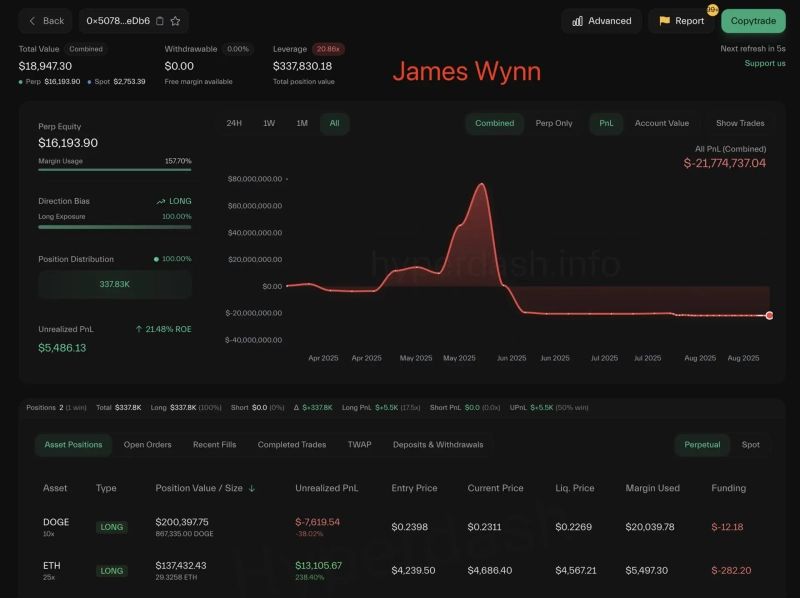Click the Copytrade button
The width and height of the screenshot is (800, 598).
[753, 20]
